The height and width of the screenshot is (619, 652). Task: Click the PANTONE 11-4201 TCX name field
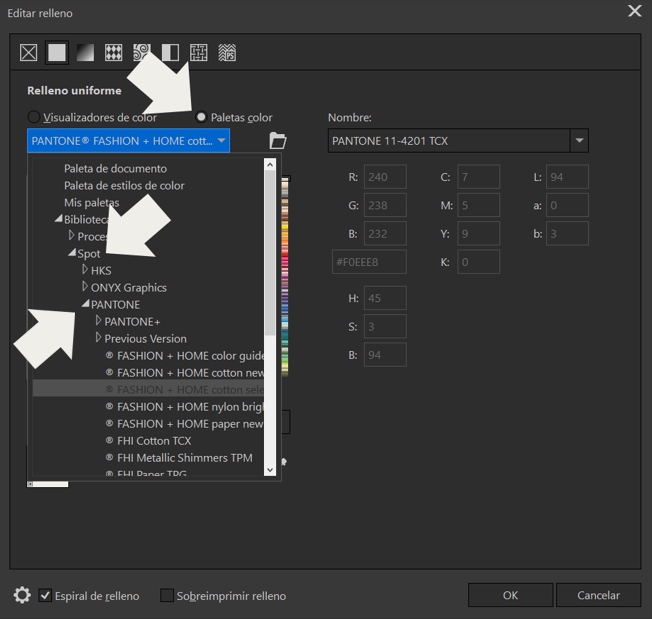click(x=449, y=141)
